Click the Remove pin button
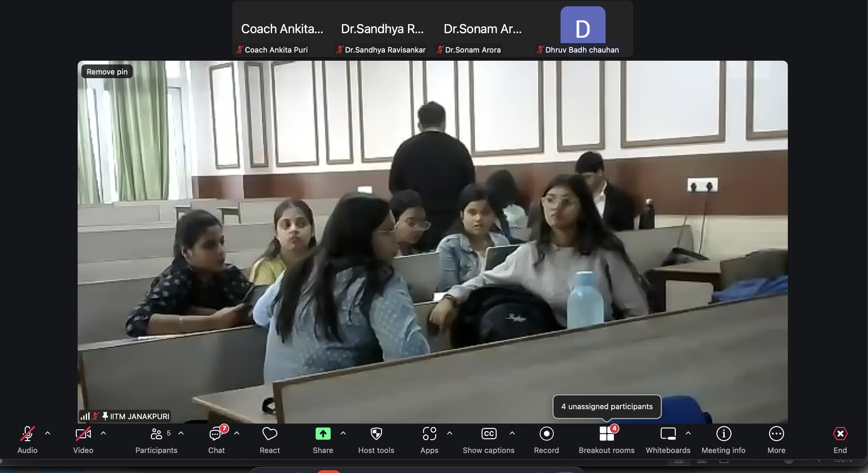 point(107,72)
